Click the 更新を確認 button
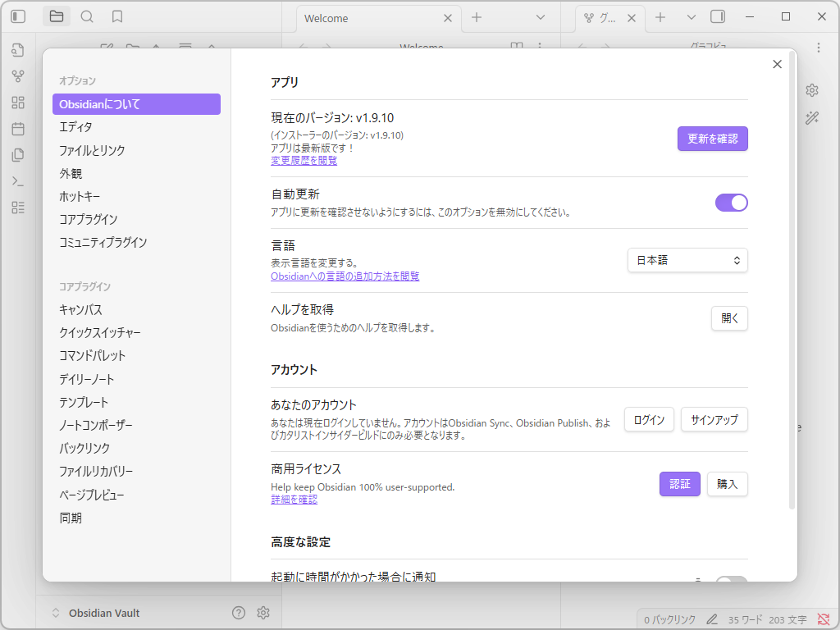 (712, 139)
